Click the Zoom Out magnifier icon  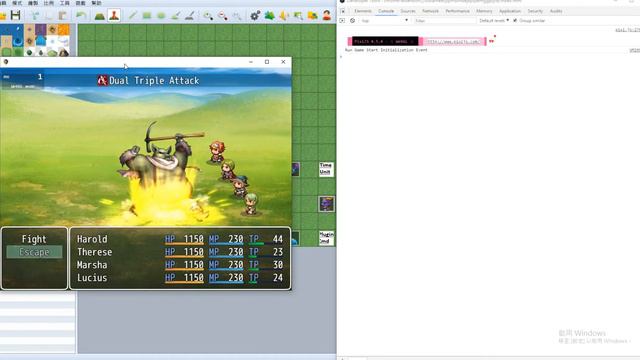click(222, 16)
